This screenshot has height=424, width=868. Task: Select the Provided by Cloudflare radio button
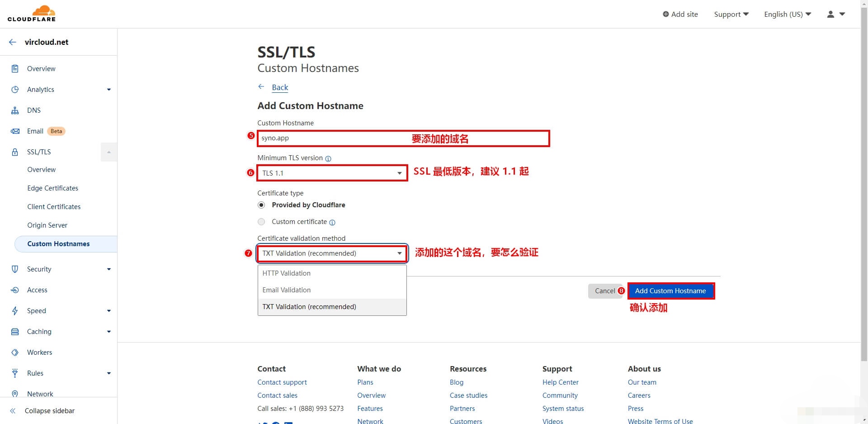tap(261, 205)
